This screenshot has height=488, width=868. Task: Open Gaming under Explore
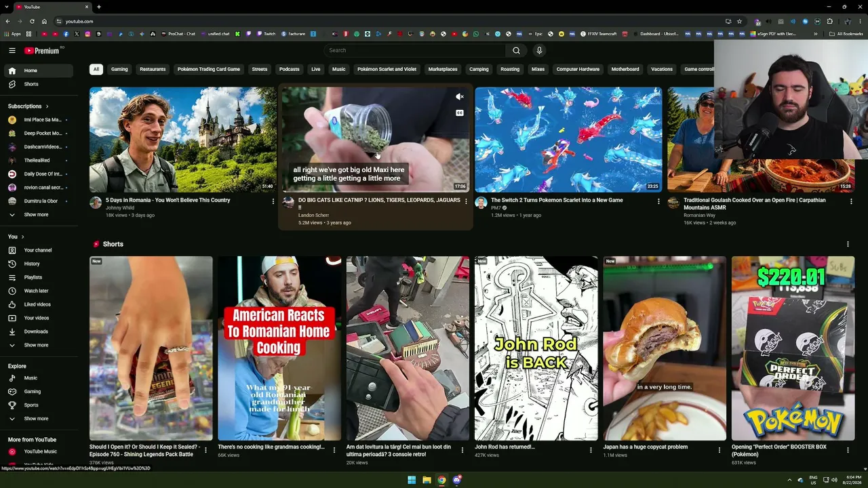38,392
